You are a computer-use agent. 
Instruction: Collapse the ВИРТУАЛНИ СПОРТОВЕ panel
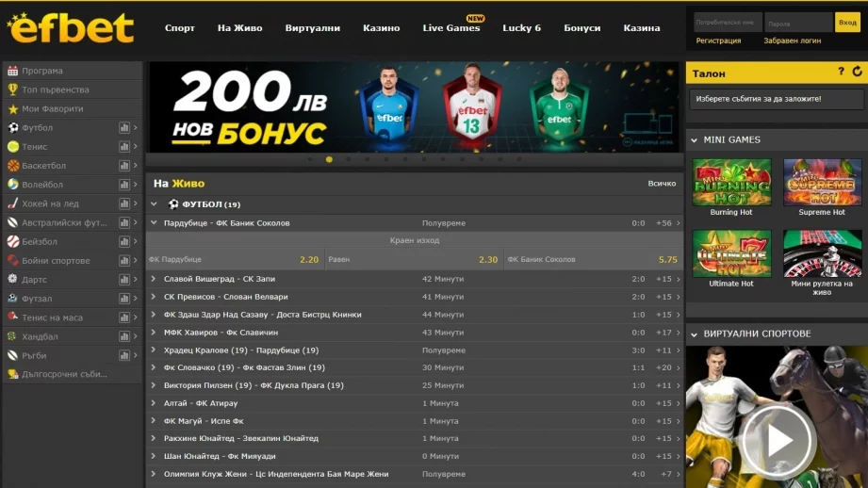coord(694,333)
